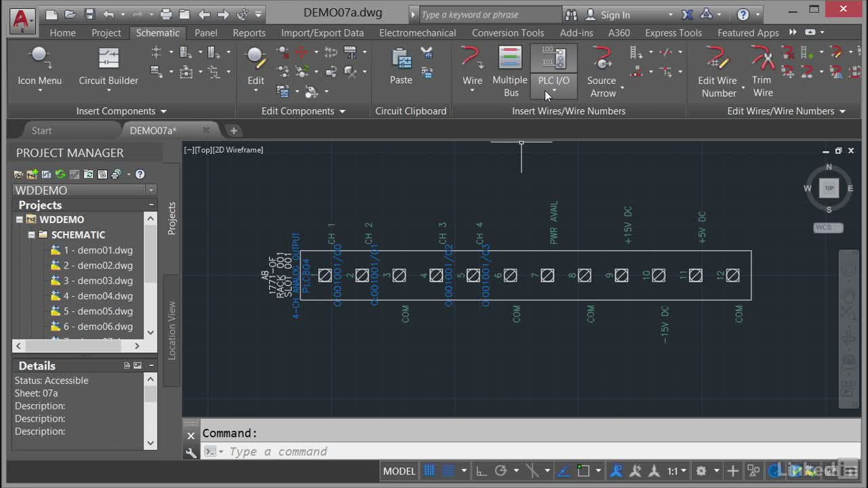868x488 pixels.
Task: Click the Help icon in Project Manager toolbar
Action: [x=140, y=174]
